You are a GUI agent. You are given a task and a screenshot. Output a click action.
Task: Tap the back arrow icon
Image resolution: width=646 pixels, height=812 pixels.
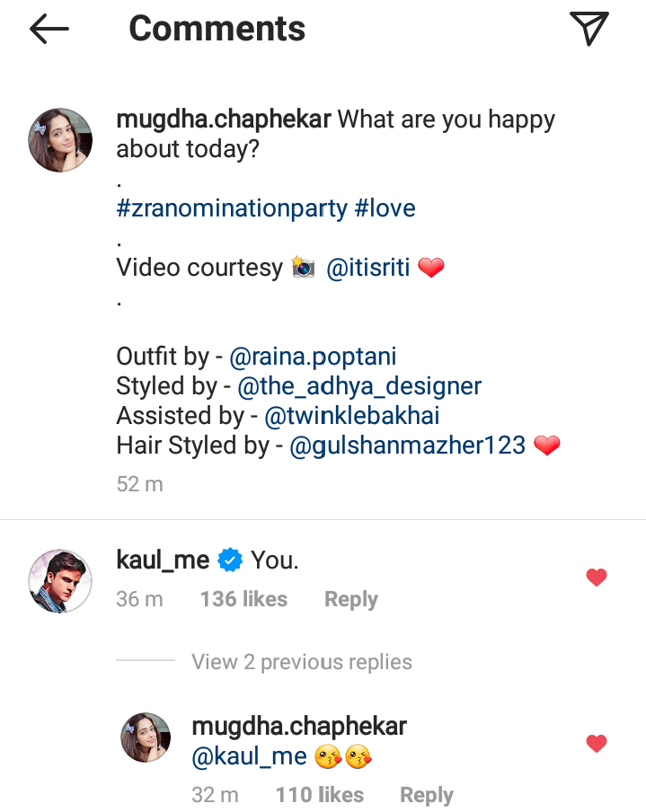tap(49, 29)
